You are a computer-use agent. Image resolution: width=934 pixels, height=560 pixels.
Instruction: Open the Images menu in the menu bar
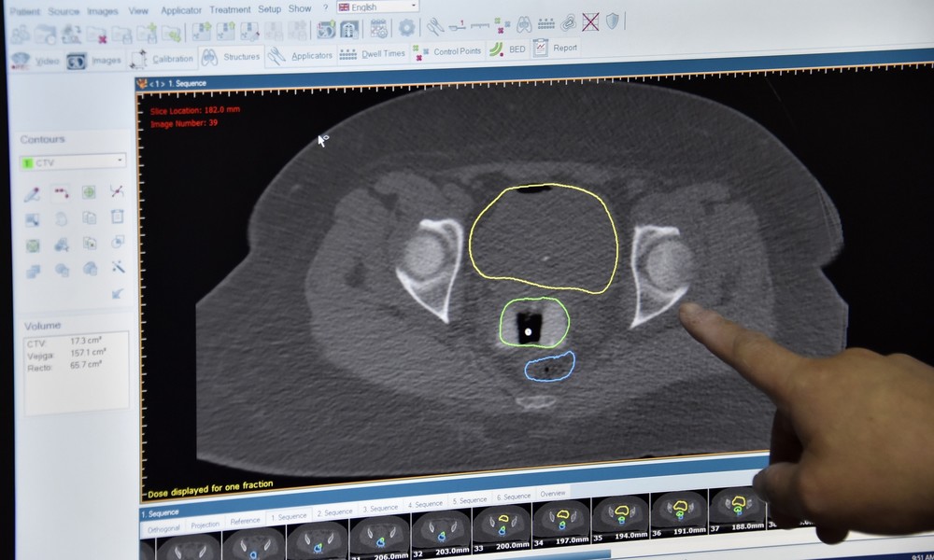103,10
